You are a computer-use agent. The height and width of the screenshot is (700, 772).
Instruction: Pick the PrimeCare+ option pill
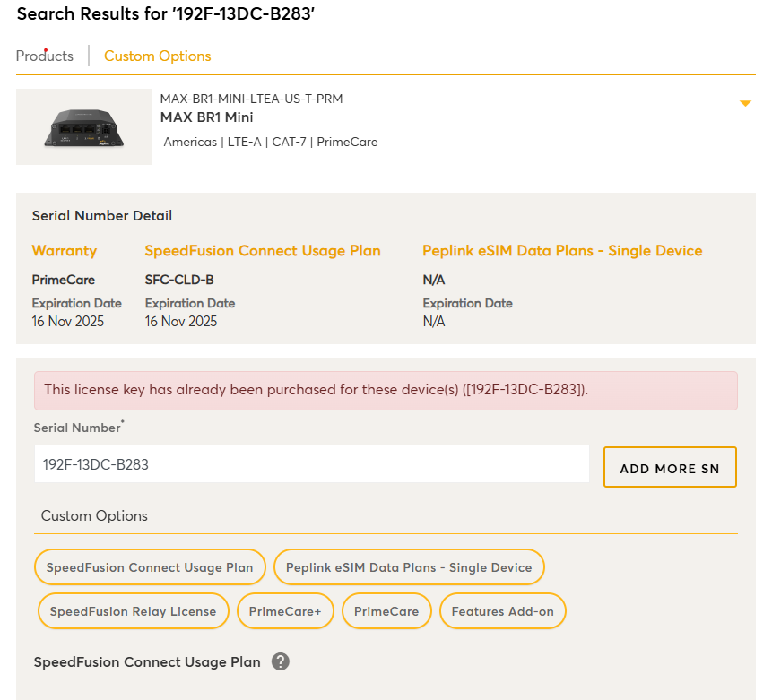[285, 611]
